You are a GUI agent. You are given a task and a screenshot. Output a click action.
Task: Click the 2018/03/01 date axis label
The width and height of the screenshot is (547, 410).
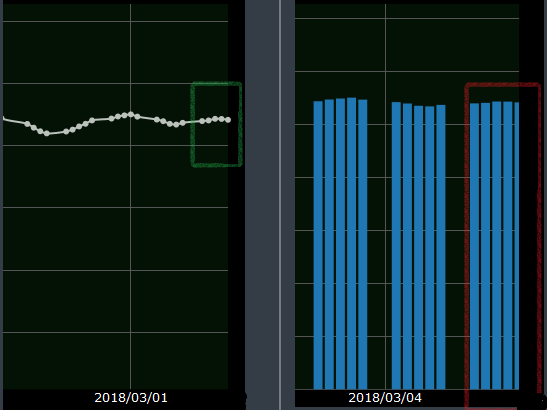click(131, 397)
